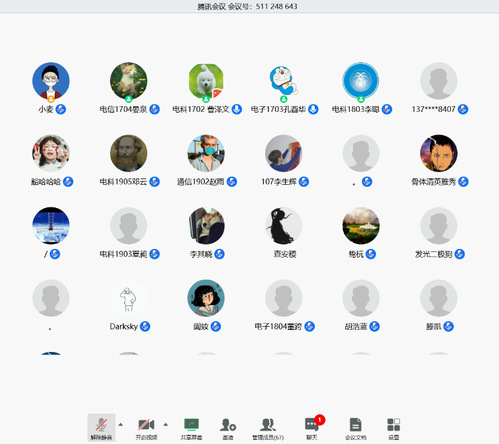Viewport: 499px width, 444px height.
Task: Open the settings grid icon
Action: point(393,428)
